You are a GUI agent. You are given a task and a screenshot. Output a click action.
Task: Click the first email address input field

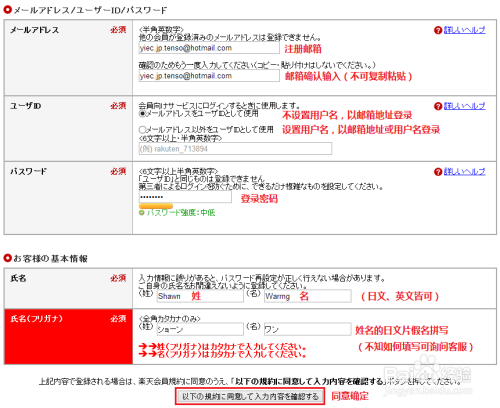point(209,48)
